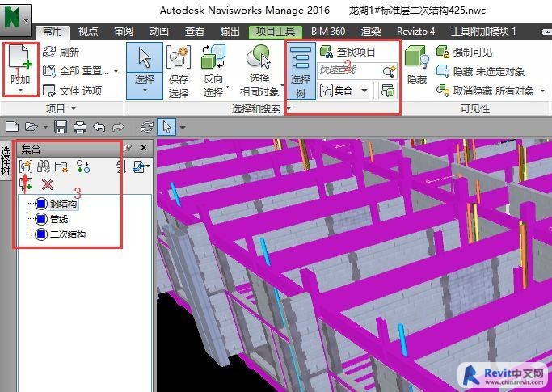Click the save disk icon in quick access toolbar
Screen dimensions: 552x392
61,126
